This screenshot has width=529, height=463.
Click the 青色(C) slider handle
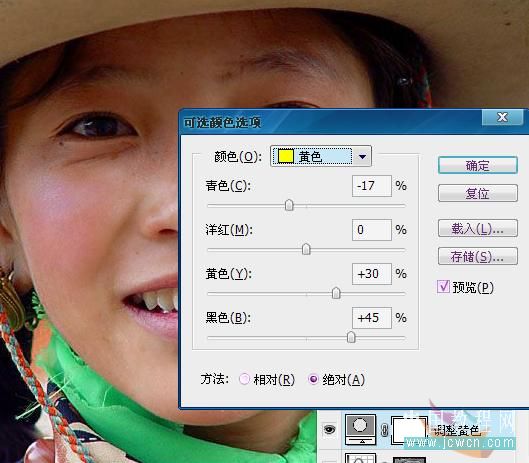(289, 205)
